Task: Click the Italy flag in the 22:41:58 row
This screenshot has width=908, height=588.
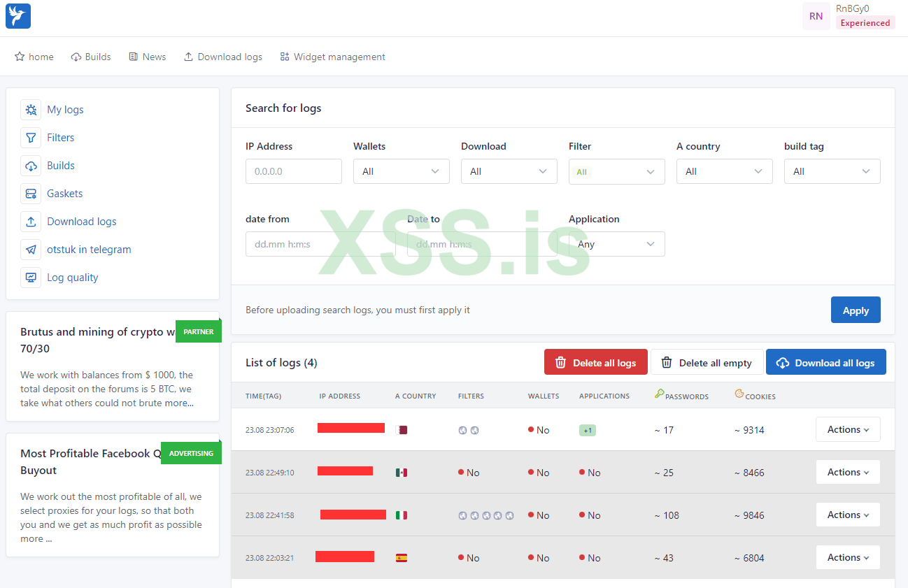Action: [402, 515]
